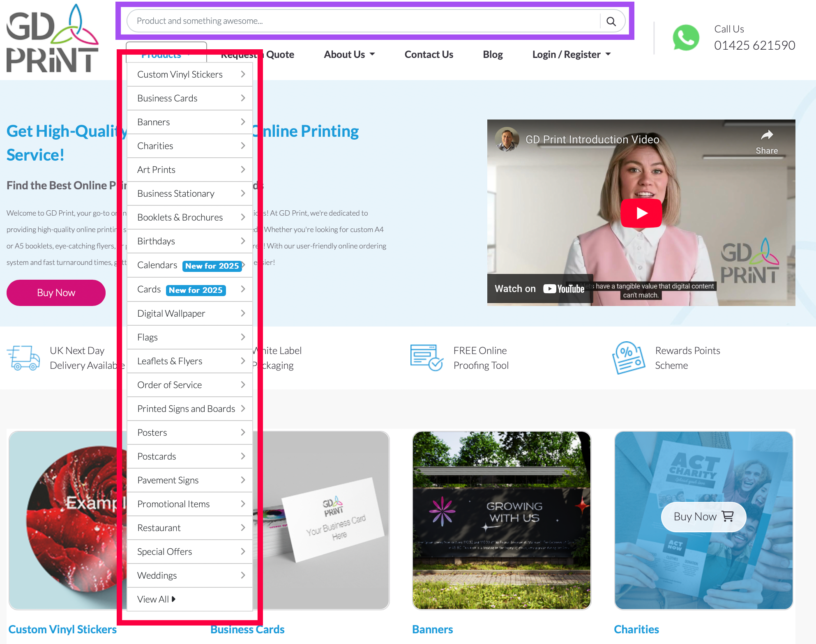
Task: Click the pink Buy Now button
Action: click(56, 293)
